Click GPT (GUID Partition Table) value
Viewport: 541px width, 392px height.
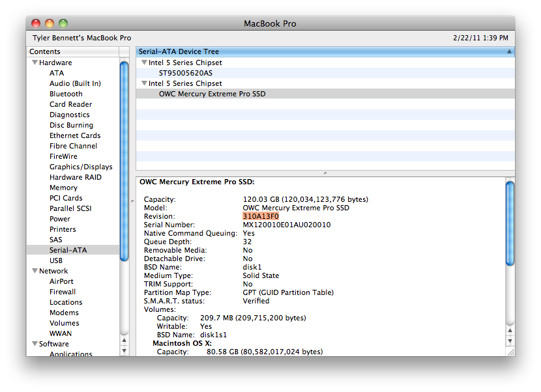[x=288, y=292]
